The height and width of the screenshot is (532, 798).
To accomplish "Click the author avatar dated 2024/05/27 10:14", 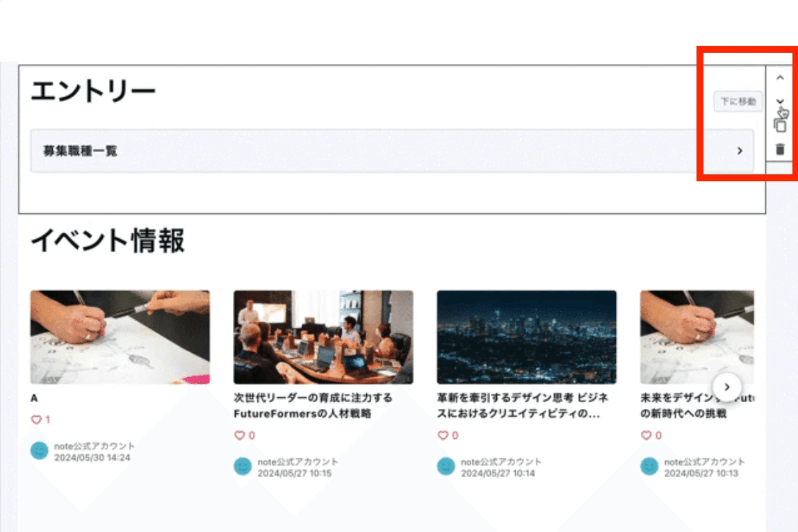I will (x=446, y=467).
